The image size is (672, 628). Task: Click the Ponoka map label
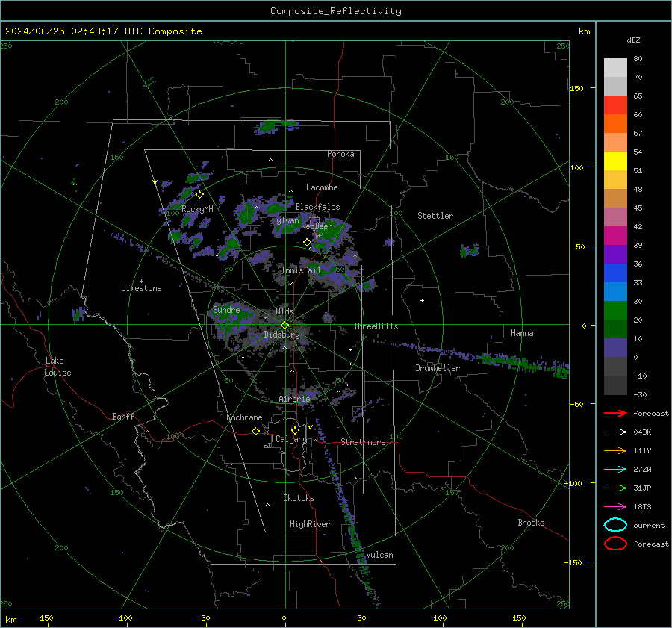340,154
